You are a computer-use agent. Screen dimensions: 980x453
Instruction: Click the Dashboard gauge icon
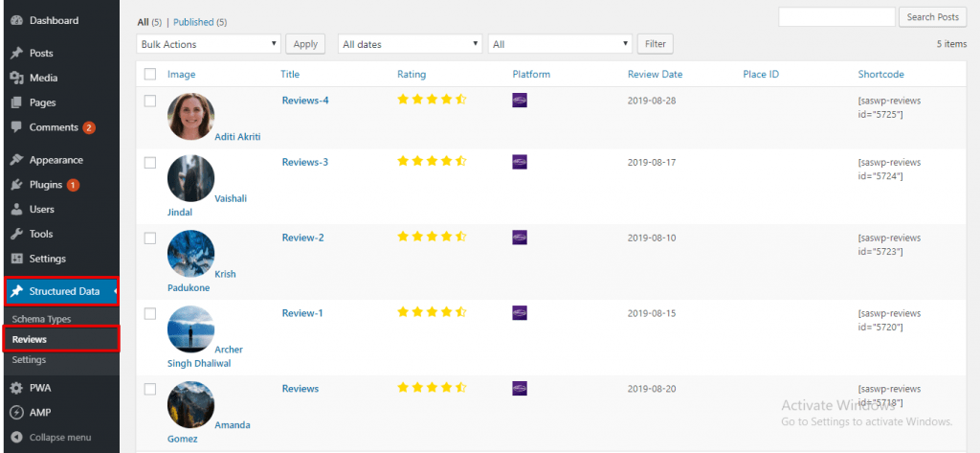tap(17, 21)
